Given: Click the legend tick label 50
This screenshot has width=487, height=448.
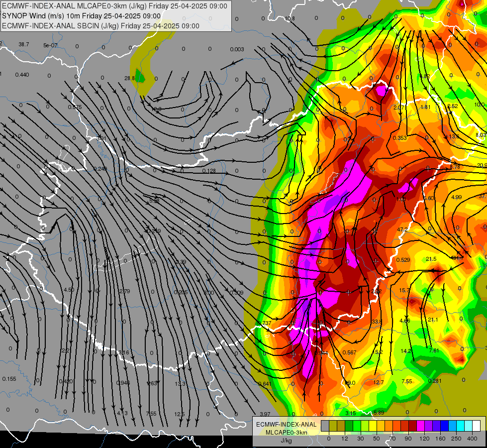Looking at the screenshot, I should coord(377,439).
